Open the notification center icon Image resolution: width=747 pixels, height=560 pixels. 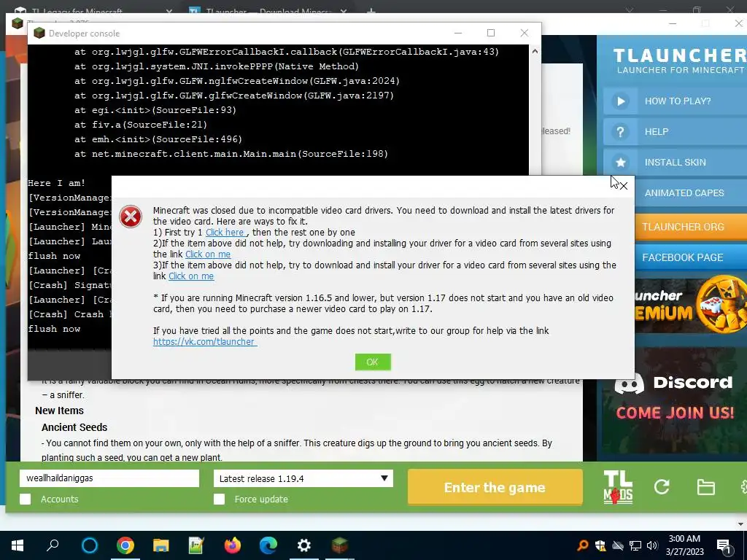pyautogui.click(x=724, y=546)
